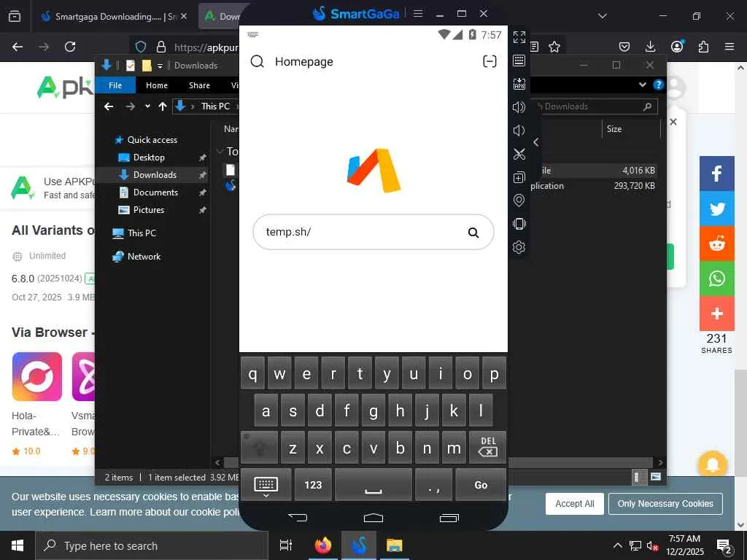
Task: Click the shake device icon
Action: coord(519,224)
